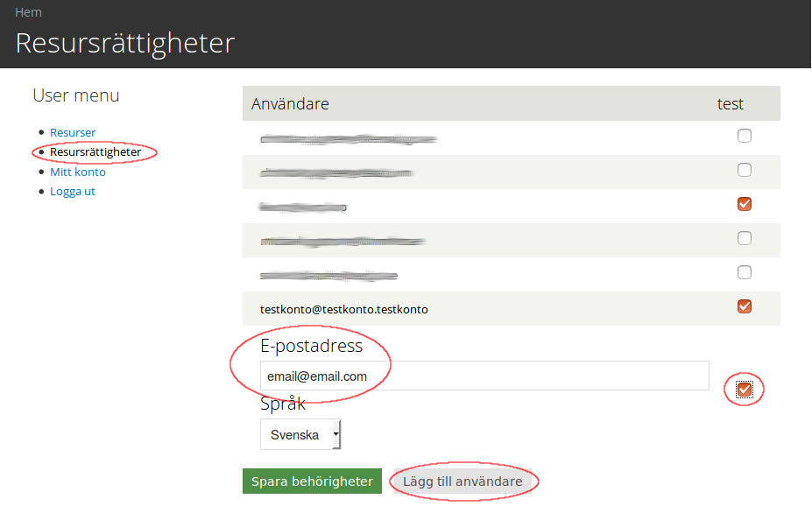Go to the Hem breadcrumb link
Image resolution: width=812 pixels, height=506 pixels.
point(29,12)
